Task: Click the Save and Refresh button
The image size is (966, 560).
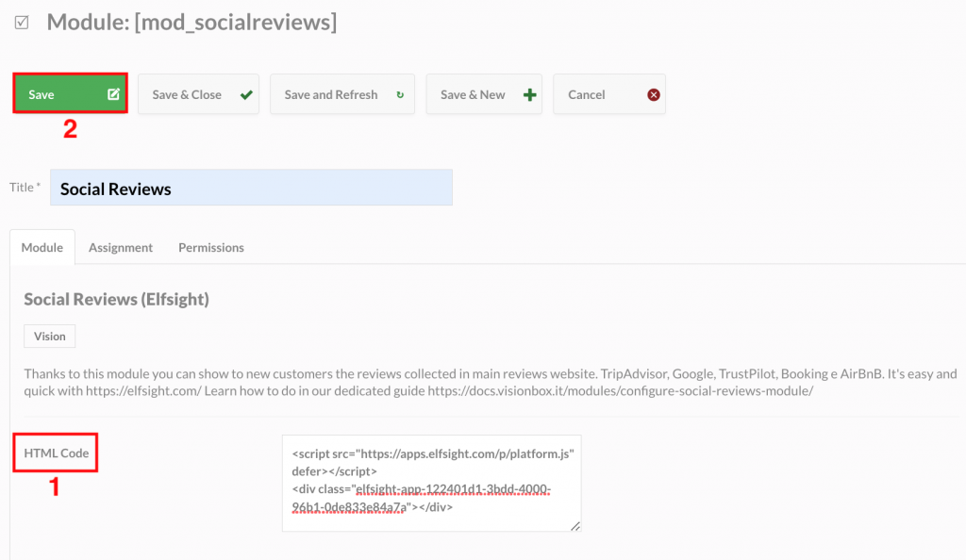Action: (x=341, y=94)
